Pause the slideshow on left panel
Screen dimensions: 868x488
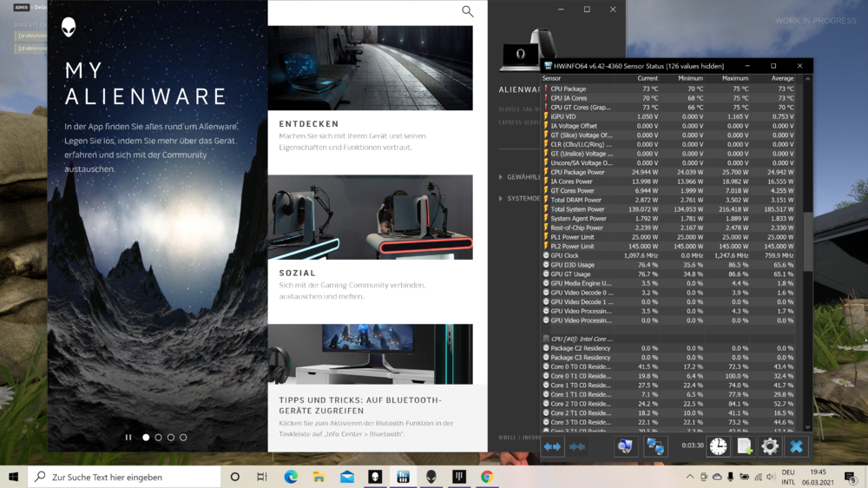tap(128, 438)
